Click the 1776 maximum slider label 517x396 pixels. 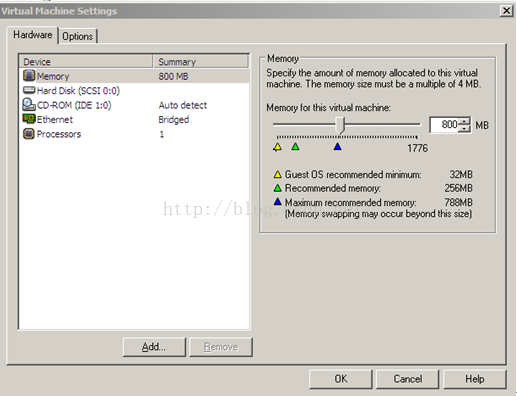click(x=417, y=148)
